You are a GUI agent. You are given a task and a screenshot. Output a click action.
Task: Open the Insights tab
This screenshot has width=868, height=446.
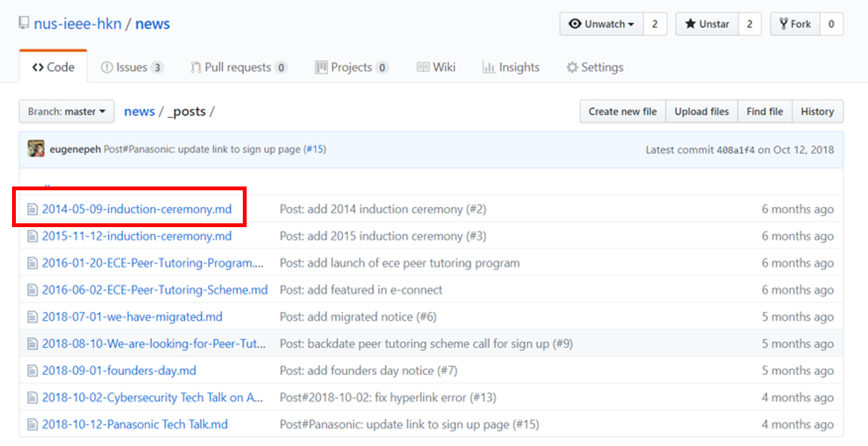pyautogui.click(x=511, y=67)
